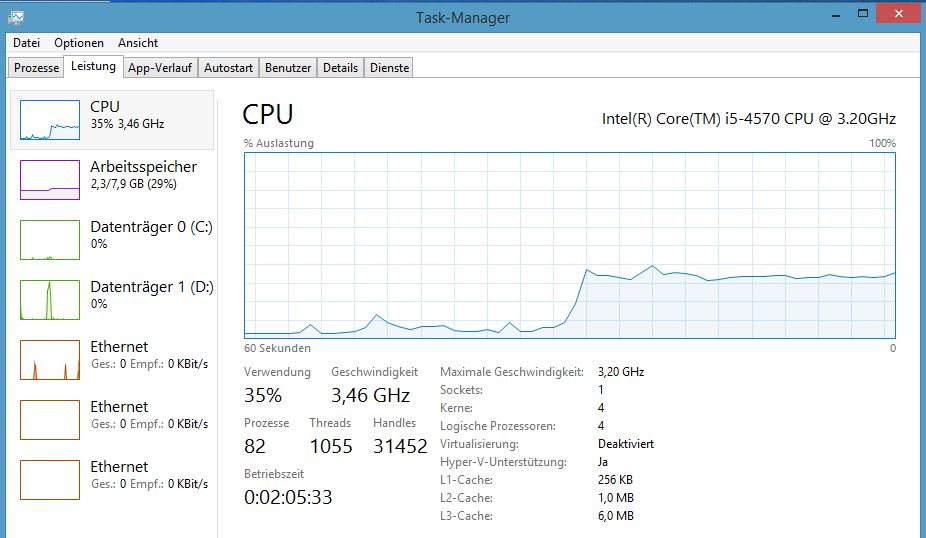This screenshot has width=926, height=538.
Task: Switch to the Prozesse tab
Action: (x=36, y=68)
